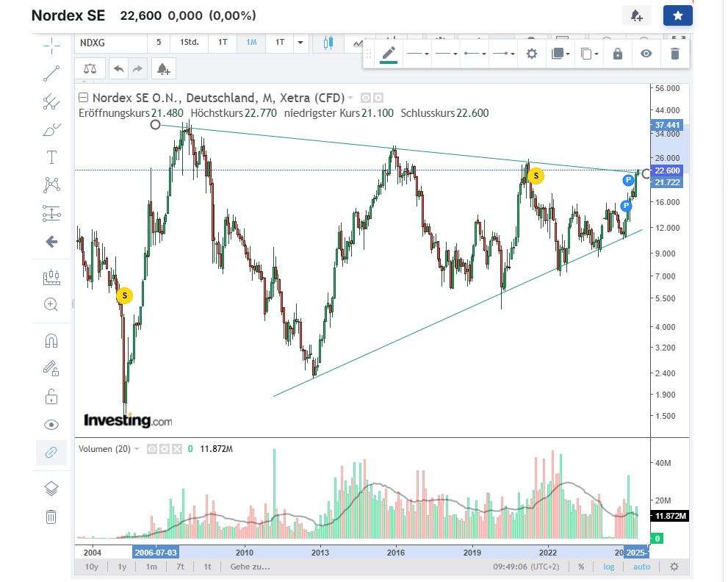
Task: Open the Volumen indicator settings gear
Action: tap(165, 449)
